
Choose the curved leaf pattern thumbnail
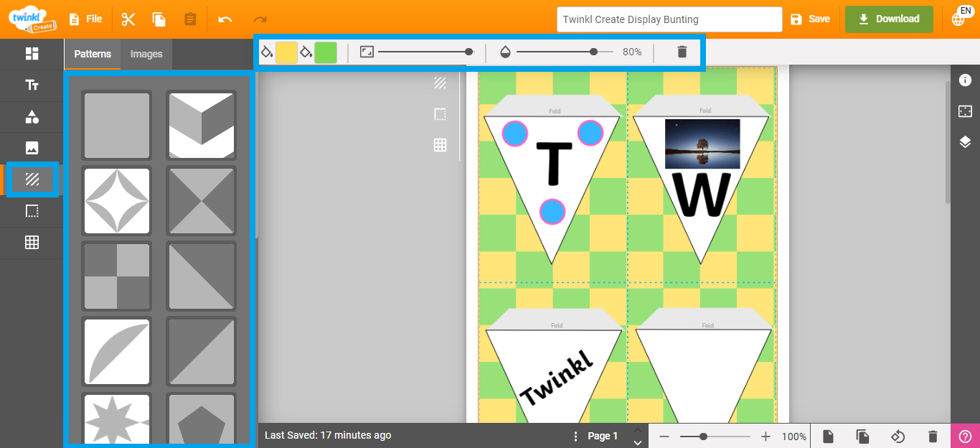point(117,352)
